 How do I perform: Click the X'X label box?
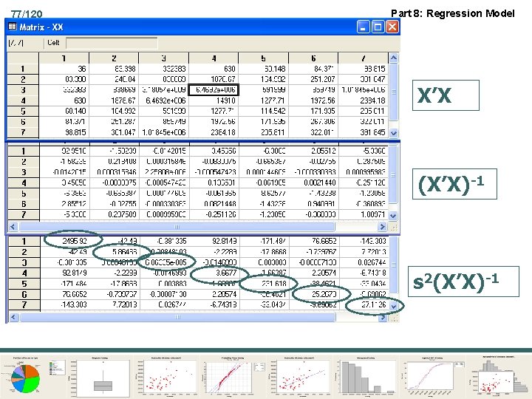tap(446, 95)
